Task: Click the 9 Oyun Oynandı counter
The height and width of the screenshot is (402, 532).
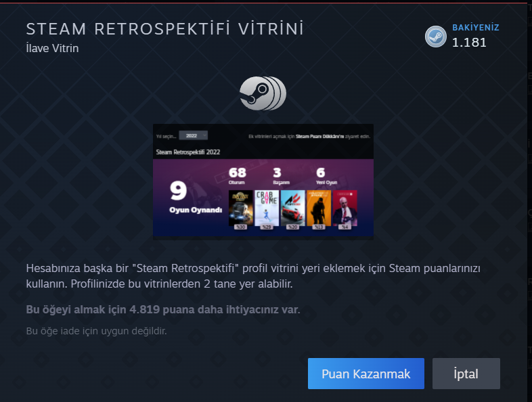Action: (196, 198)
